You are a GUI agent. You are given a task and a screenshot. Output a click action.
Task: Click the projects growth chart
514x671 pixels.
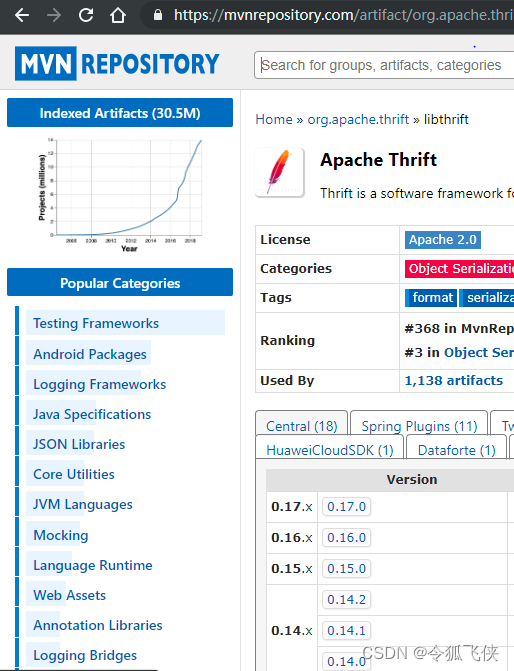click(x=120, y=195)
